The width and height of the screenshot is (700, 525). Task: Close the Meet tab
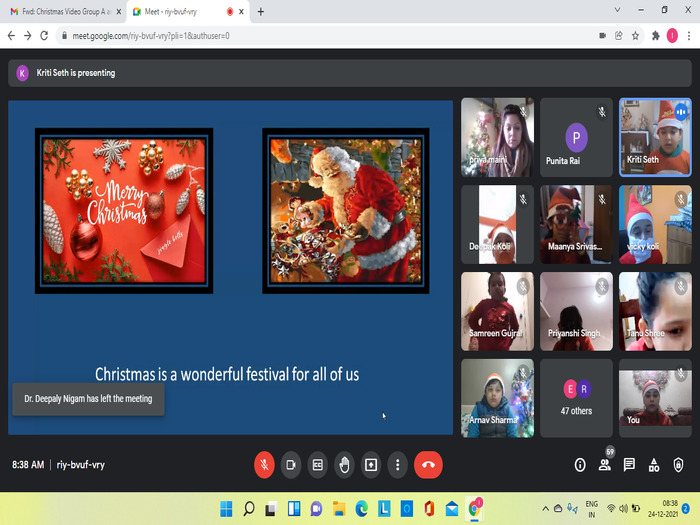(x=241, y=12)
